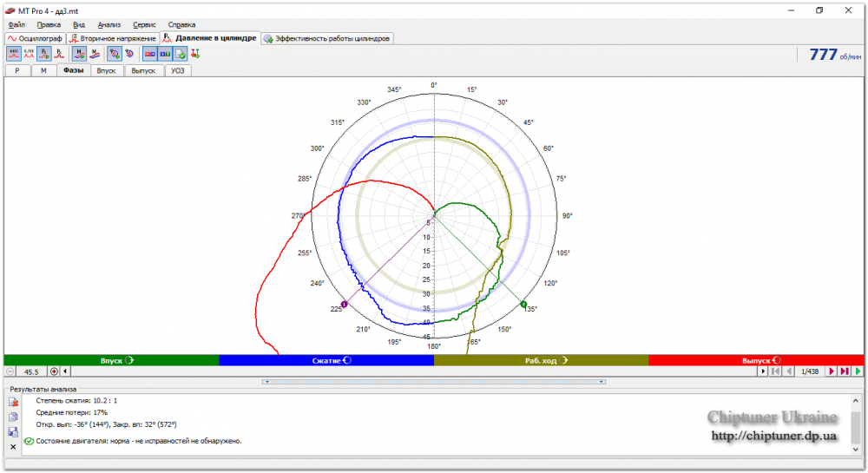Toggle the Px pressure play icon
This screenshot has width=868, height=473.
[44, 54]
